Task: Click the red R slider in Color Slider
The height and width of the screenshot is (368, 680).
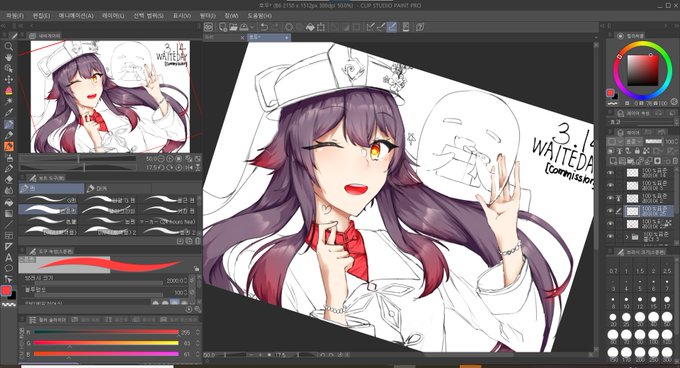Action: point(106,332)
